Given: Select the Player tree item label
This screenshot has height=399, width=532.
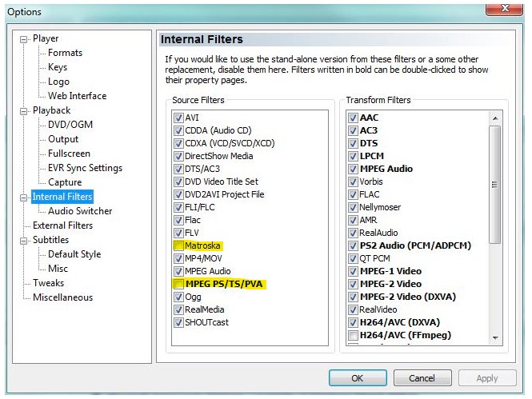Looking at the screenshot, I should (x=46, y=38).
